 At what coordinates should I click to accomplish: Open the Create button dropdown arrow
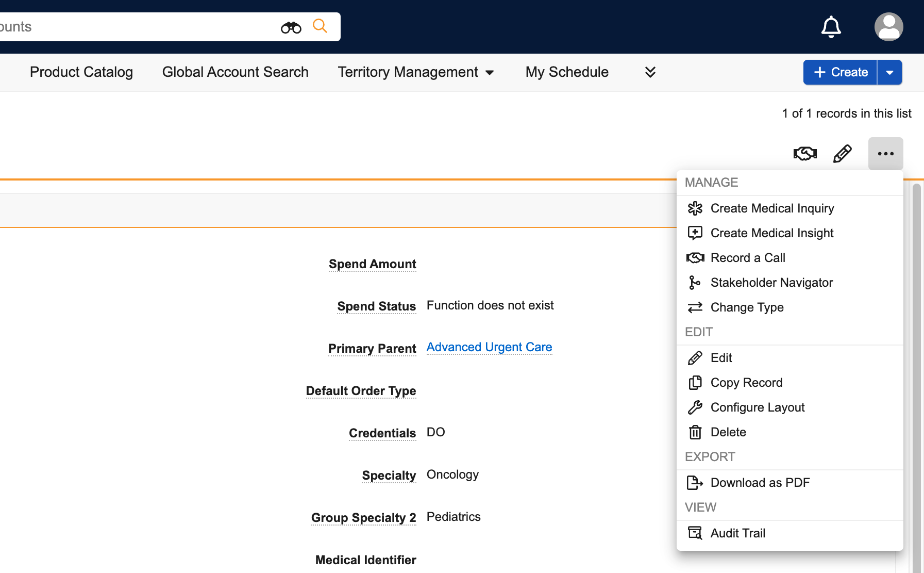pos(889,72)
